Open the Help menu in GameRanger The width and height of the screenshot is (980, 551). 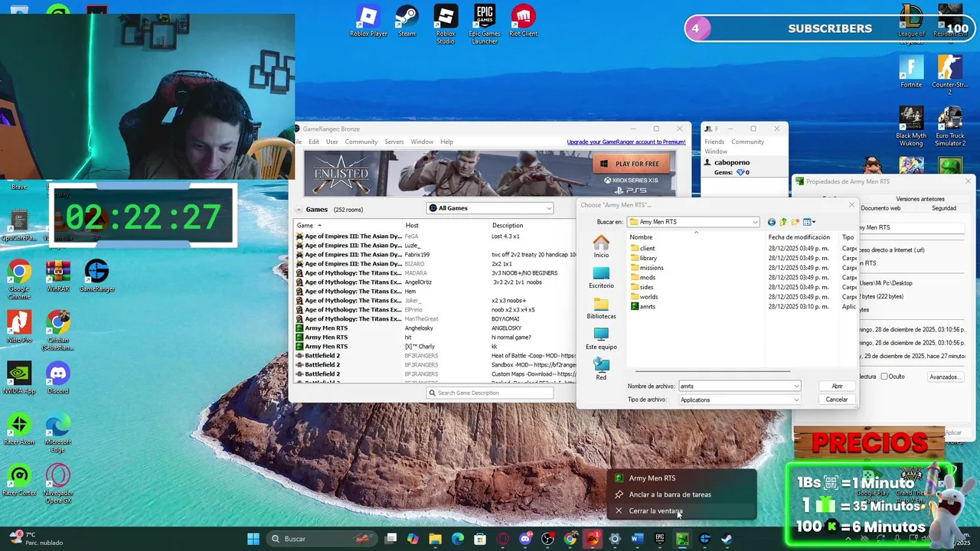[x=446, y=142]
